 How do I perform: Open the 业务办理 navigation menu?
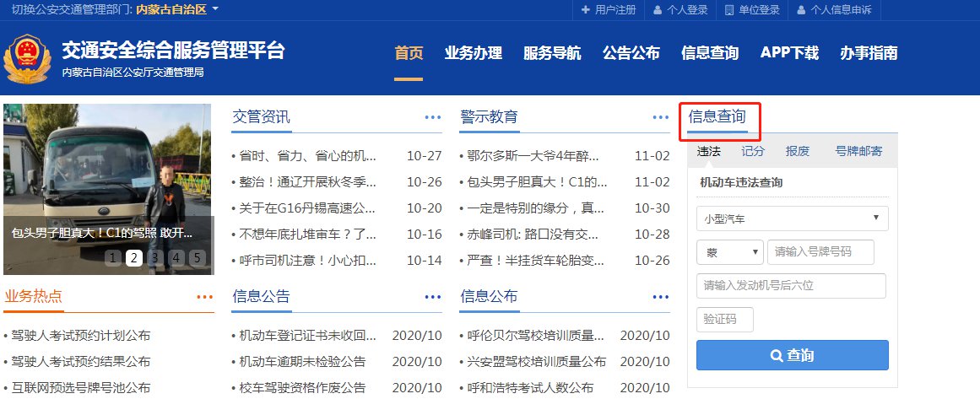(474, 53)
